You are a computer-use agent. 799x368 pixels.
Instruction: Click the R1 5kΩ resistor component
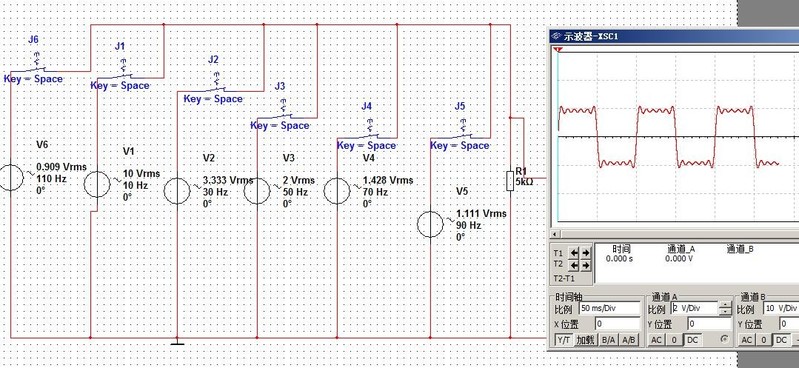tap(510, 181)
